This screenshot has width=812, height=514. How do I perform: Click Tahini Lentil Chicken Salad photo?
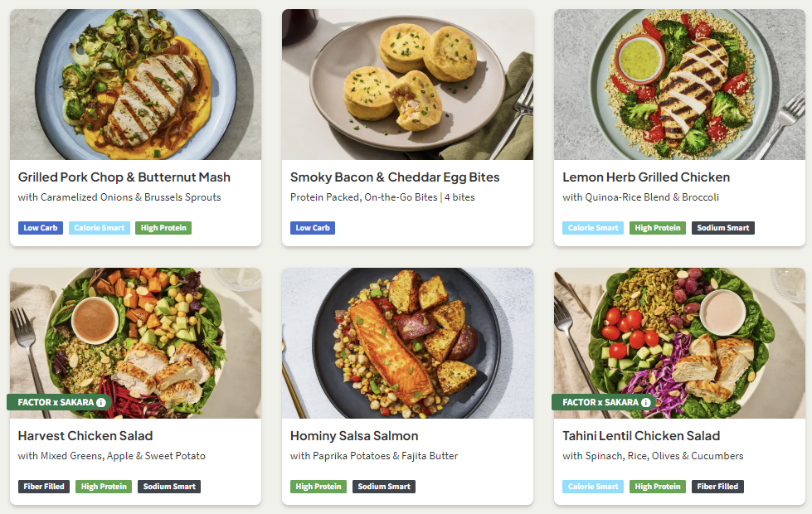(679, 332)
